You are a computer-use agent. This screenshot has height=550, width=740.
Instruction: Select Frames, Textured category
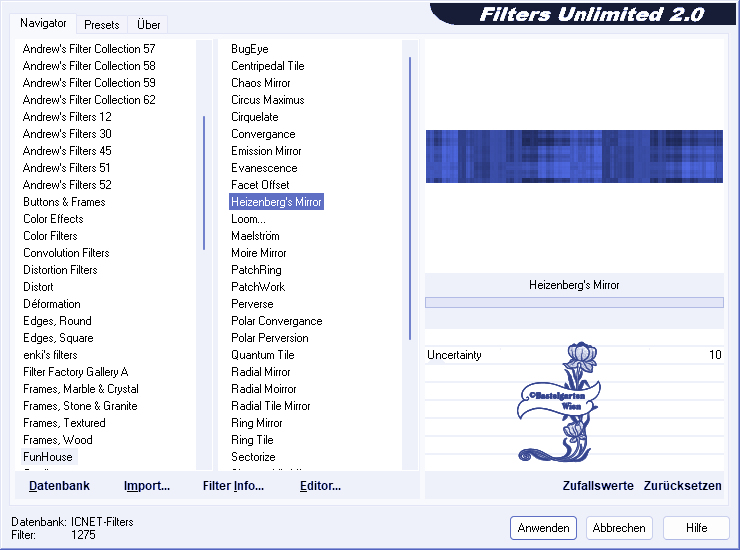point(64,423)
